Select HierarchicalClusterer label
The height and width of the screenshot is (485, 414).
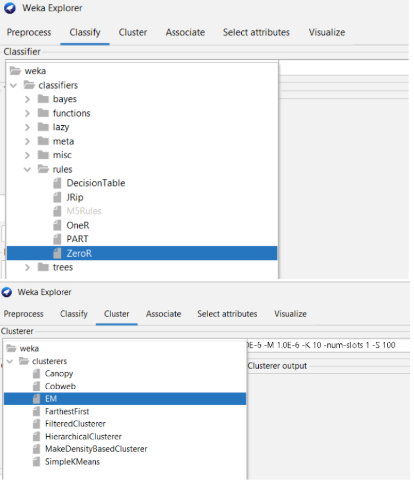(x=83, y=436)
